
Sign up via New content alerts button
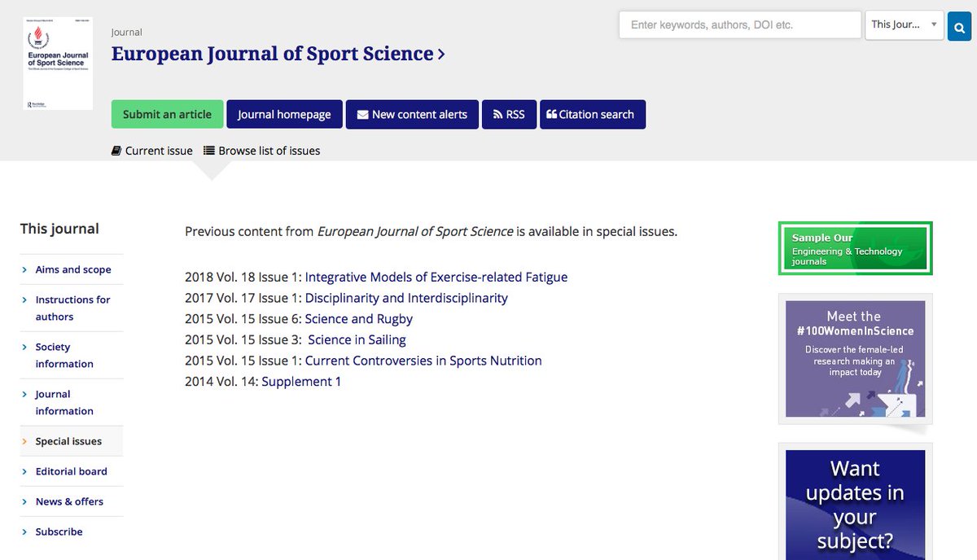412,114
